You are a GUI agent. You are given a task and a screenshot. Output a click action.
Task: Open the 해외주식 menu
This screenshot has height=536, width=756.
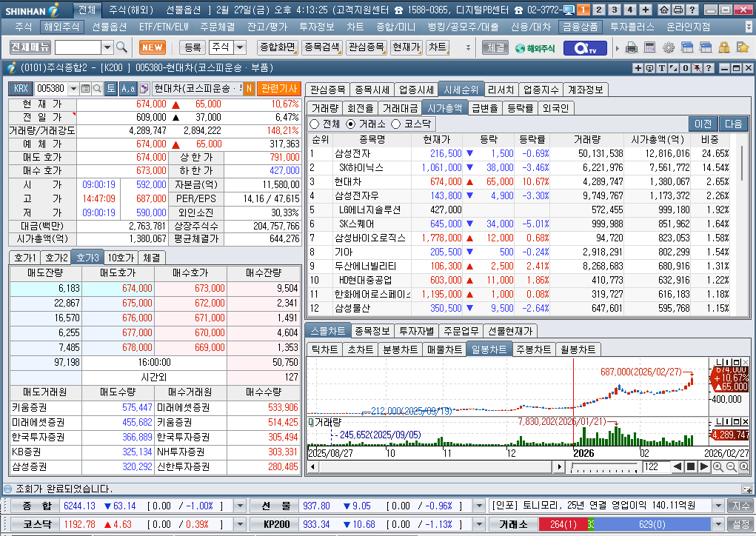tap(61, 27)
